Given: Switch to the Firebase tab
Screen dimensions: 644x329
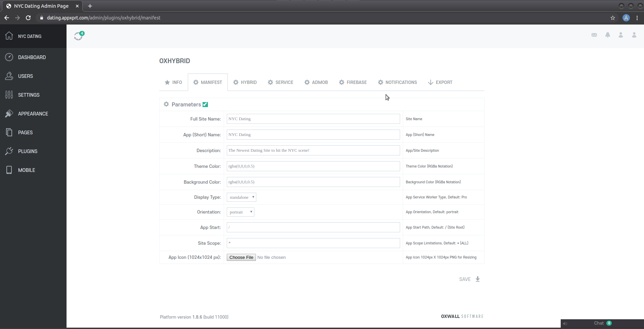Looking at the screenshot, I should tap(353, 82).
